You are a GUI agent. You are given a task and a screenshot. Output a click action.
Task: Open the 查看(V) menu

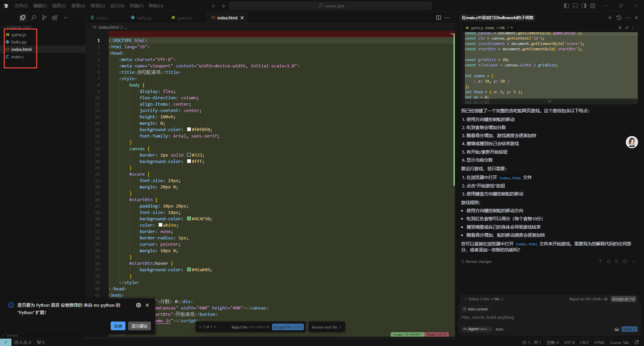coord(78,6)
